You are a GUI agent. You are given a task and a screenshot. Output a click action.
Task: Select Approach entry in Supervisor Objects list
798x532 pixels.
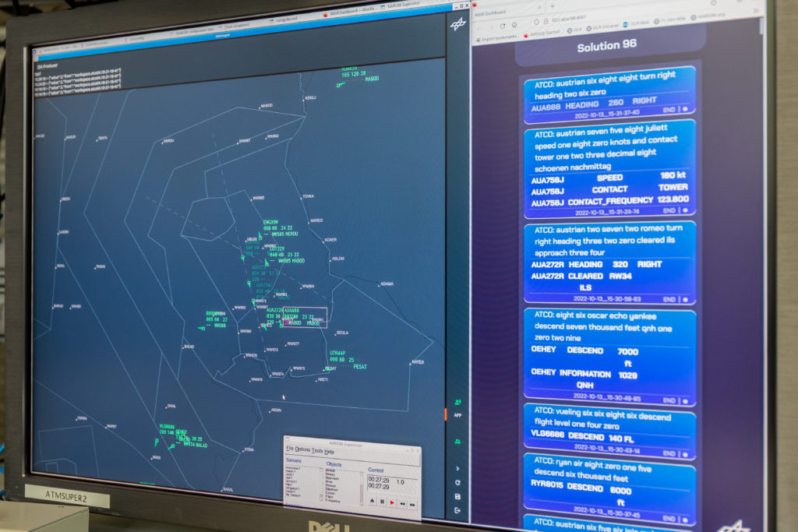click(332, 478)
